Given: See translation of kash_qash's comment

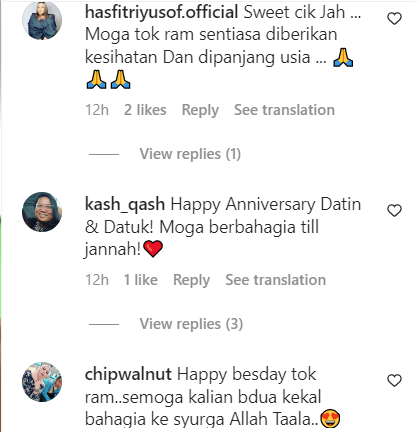Looking at the screenshot, I should tap(276, 280).
